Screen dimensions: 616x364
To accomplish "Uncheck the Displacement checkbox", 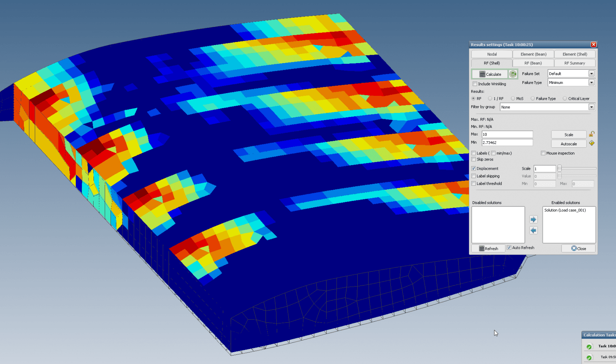I will (x=474, y=169).
